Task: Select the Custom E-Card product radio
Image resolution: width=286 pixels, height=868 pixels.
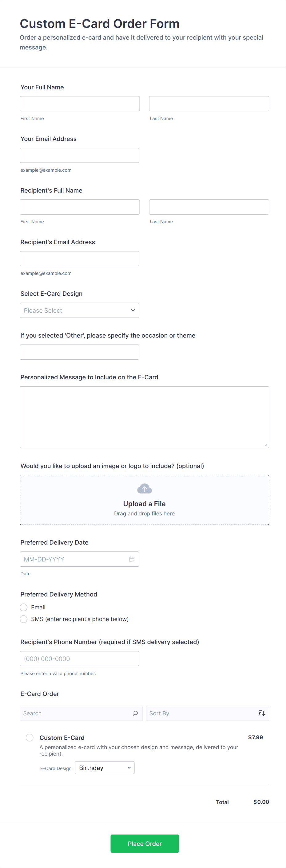Action: [30, 737]
